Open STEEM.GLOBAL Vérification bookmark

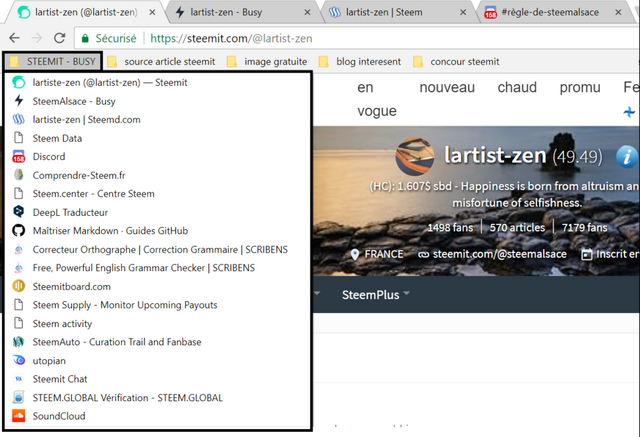[x=157, y=398]
